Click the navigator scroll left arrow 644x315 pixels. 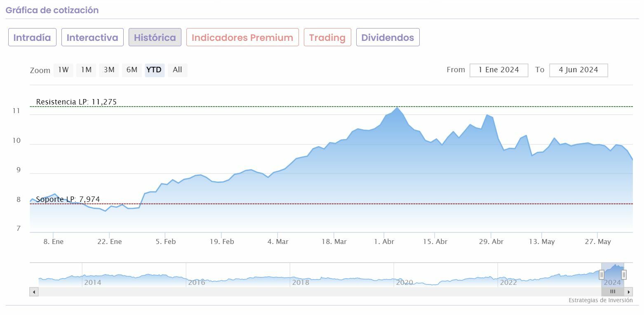pos(34,292)
